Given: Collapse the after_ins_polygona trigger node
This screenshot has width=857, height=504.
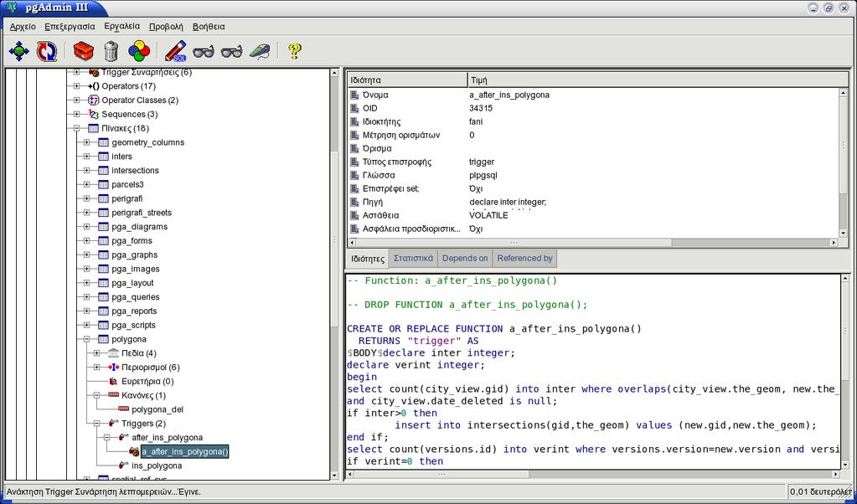Looking at the screenshot, I should coord(106,437).
